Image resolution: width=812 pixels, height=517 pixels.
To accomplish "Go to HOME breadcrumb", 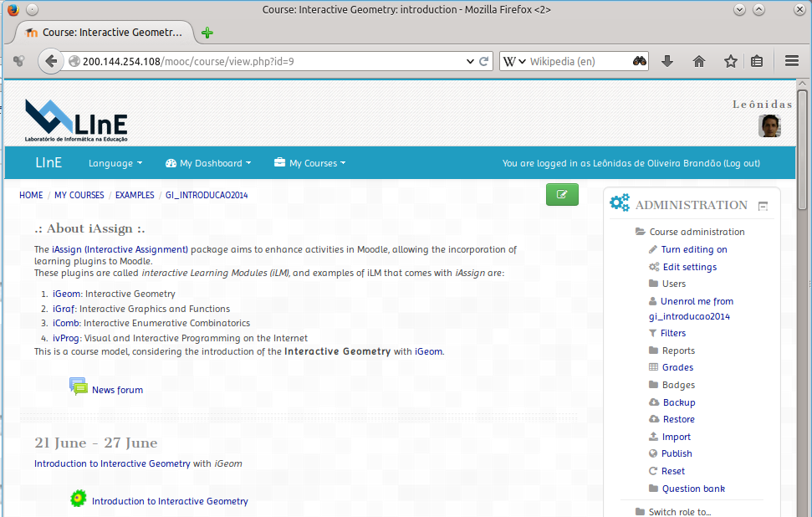I will pyautogui.click(x=31, y=195).
